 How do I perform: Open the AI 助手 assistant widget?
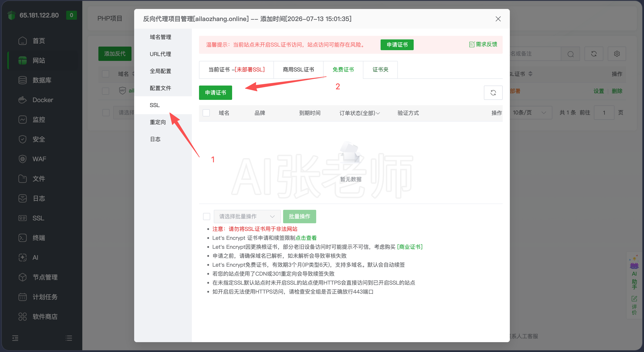click(x=634, y=272)
